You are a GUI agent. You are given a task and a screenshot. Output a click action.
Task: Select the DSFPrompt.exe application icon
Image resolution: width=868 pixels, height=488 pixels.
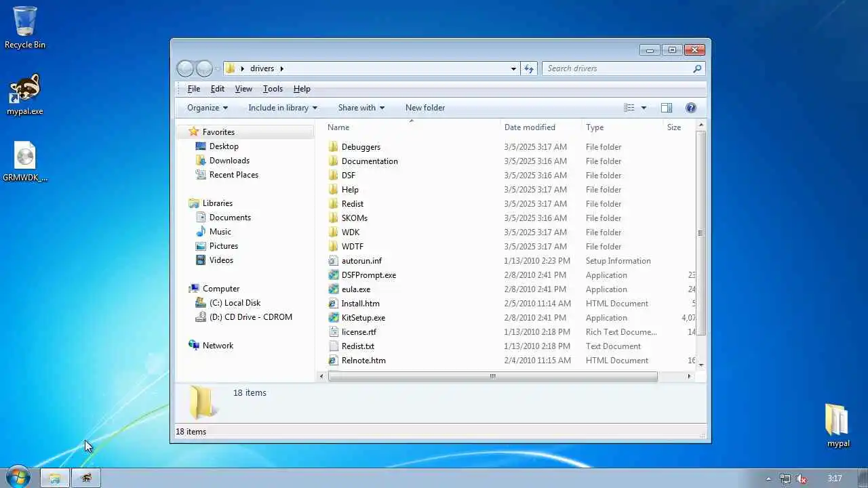pos(333,275)
